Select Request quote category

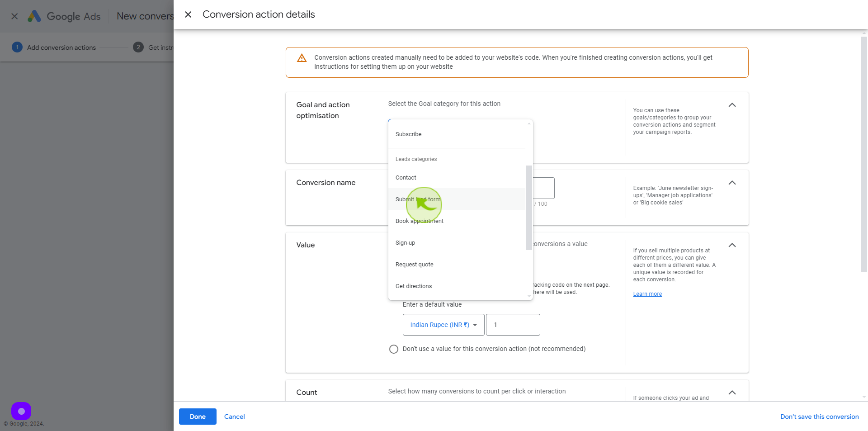tap(457, 265)
